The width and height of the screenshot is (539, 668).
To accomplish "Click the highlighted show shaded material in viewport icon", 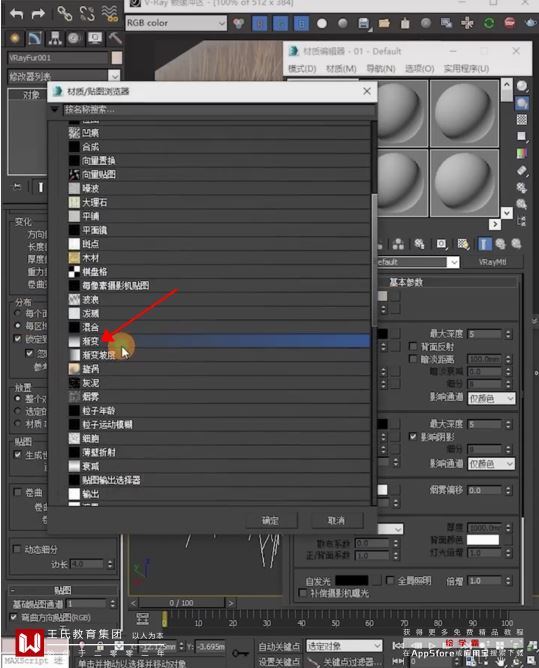I will pyautogui.click(x=484, y=244).
